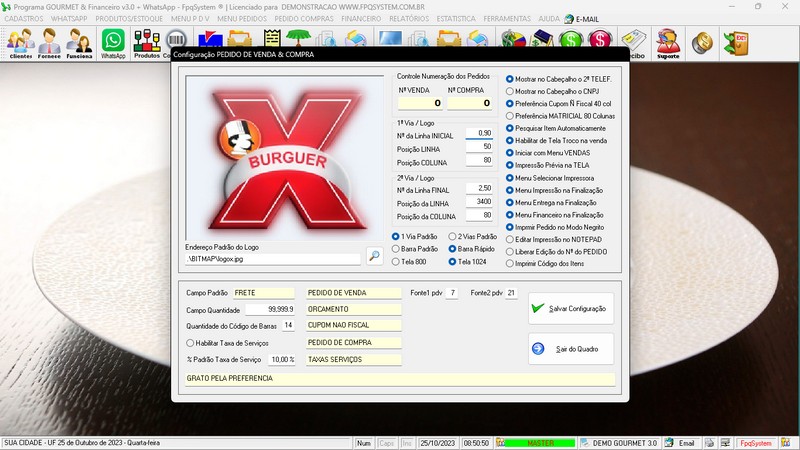Open the Produtos toolbar icon
The width and height of the screenshot is (800, 450).
(147, 43)
